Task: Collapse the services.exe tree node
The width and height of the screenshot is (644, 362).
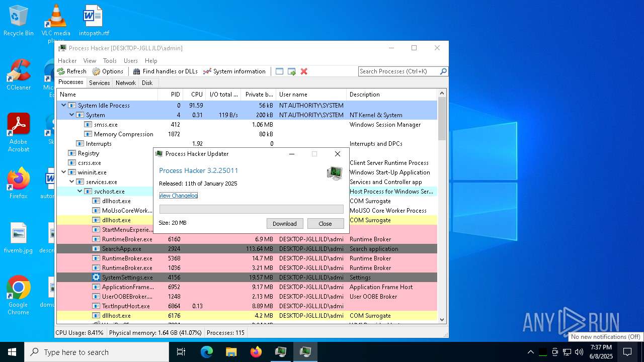Action: point(71,182)
